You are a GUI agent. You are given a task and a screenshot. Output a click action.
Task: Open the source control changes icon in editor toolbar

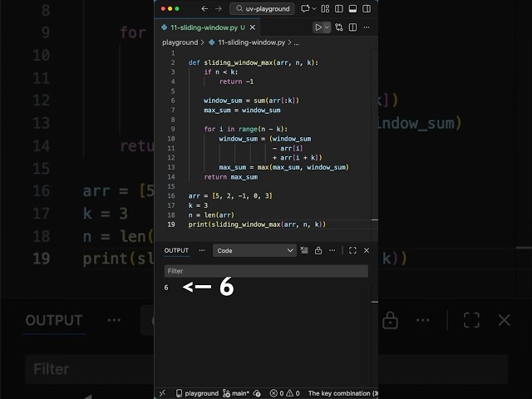[339, 27]
